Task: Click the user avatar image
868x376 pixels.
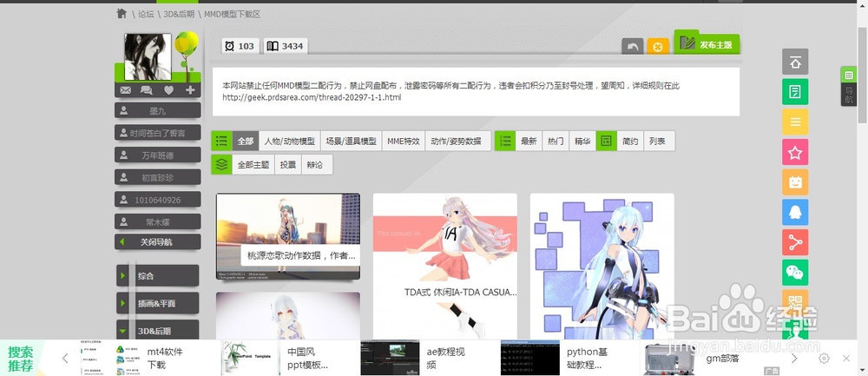Action: coord(148,56)
